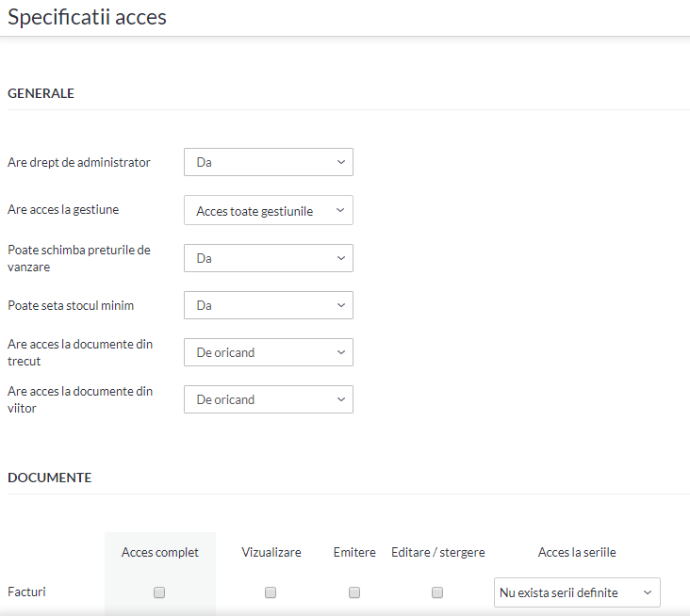The height and width of the screenshot is (616, 690).
Task: Click the 'Acces la seriile' column header
Action: tap(577, 552)
